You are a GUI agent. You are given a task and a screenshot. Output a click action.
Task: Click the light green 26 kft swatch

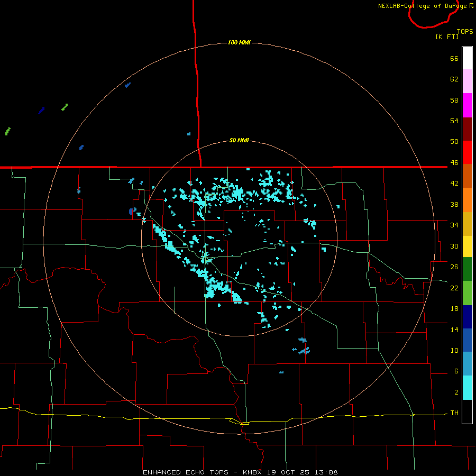click(x=467, y=293)
